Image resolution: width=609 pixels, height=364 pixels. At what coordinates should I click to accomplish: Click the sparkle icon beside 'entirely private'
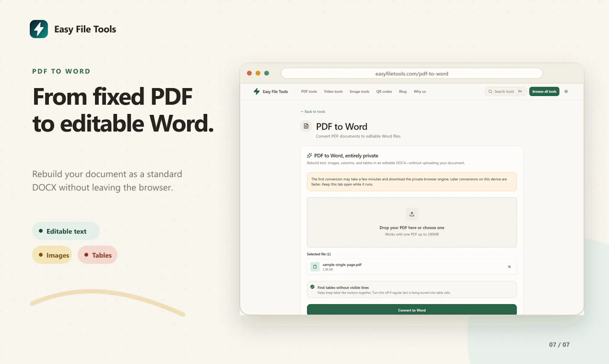(x=309, y=156)
